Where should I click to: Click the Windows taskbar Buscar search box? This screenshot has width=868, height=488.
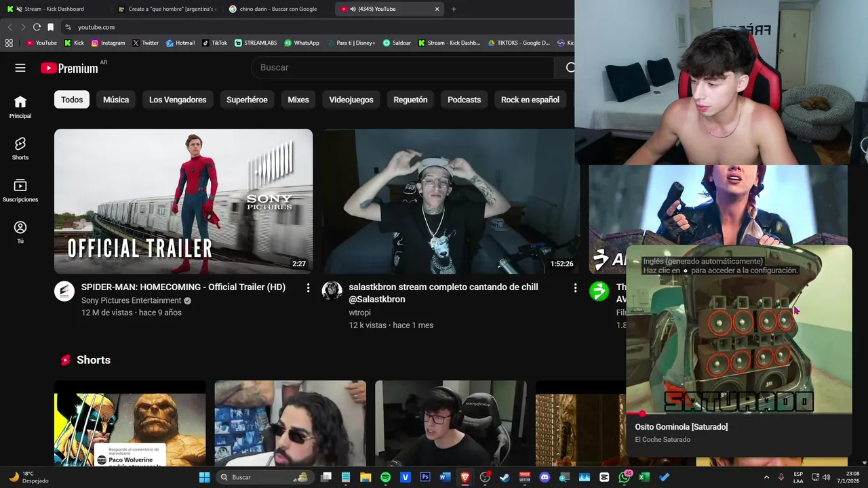click(x=265, y=477)
